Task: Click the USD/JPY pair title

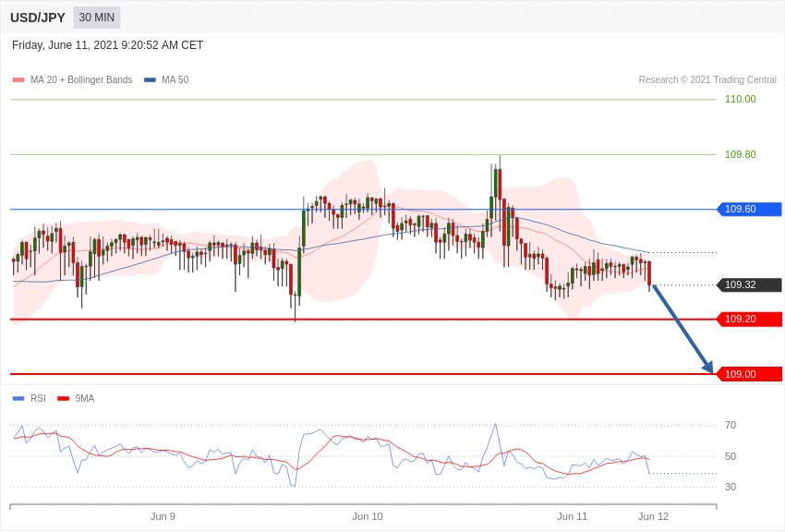Action: coord(38,18)
